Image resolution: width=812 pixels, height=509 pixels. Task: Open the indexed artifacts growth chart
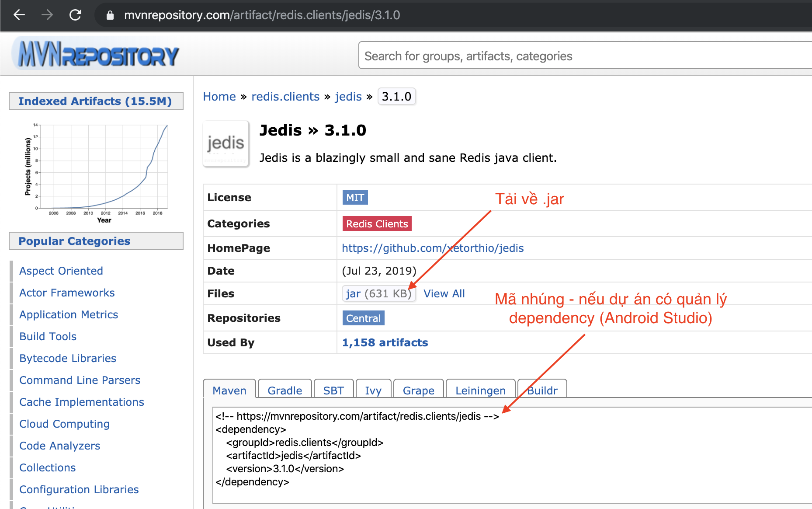(x=97, y=173)
